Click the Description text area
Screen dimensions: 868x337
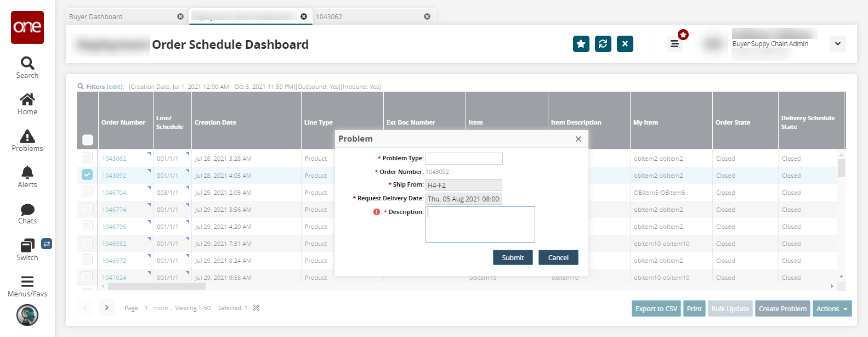click(x=480, y=224)
